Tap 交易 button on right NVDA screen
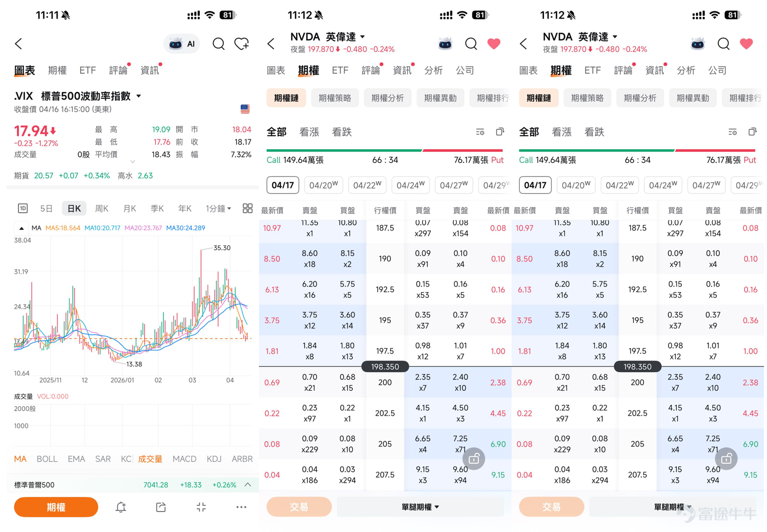This screenshot has width=767, height=532. (552, 507)
